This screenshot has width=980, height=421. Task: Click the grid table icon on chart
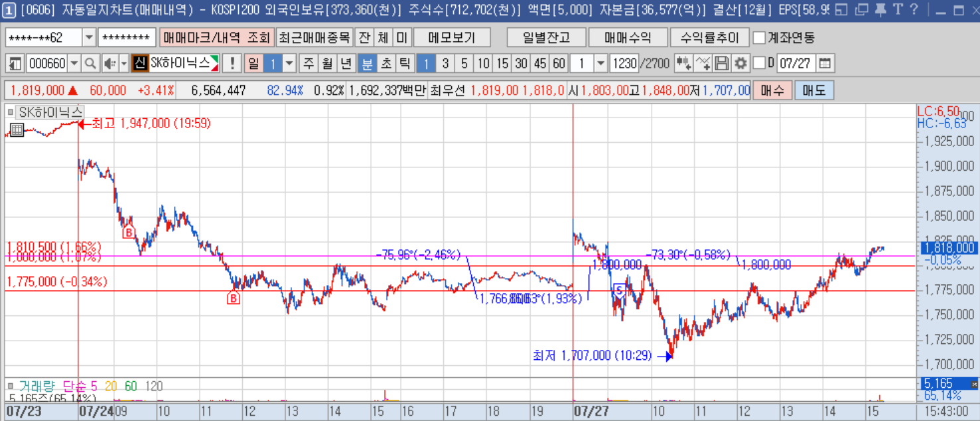click(x=17, y=129)
